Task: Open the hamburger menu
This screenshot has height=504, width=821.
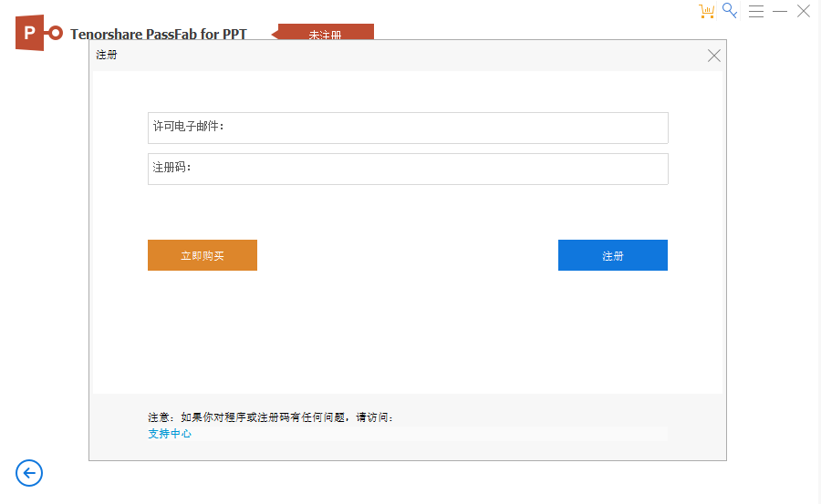Action: pyautogui.click(x=756, y=11)
